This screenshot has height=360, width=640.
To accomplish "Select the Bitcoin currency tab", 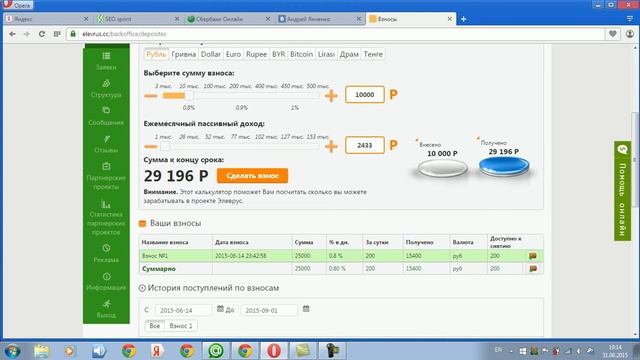I will click(301, 54).
